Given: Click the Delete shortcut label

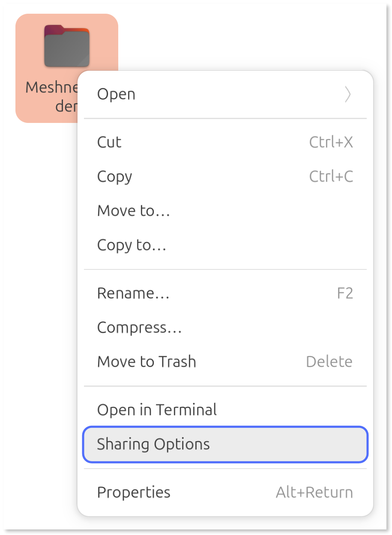Looking at the screenshot, I should (x=329, y=362).
